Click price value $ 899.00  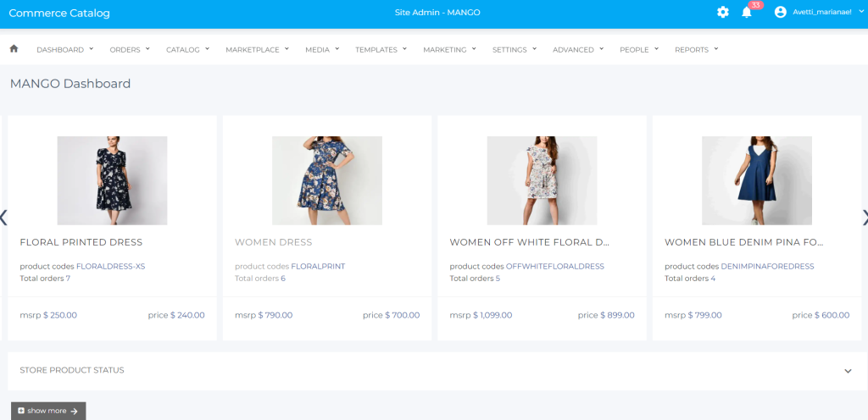[617, 315]
